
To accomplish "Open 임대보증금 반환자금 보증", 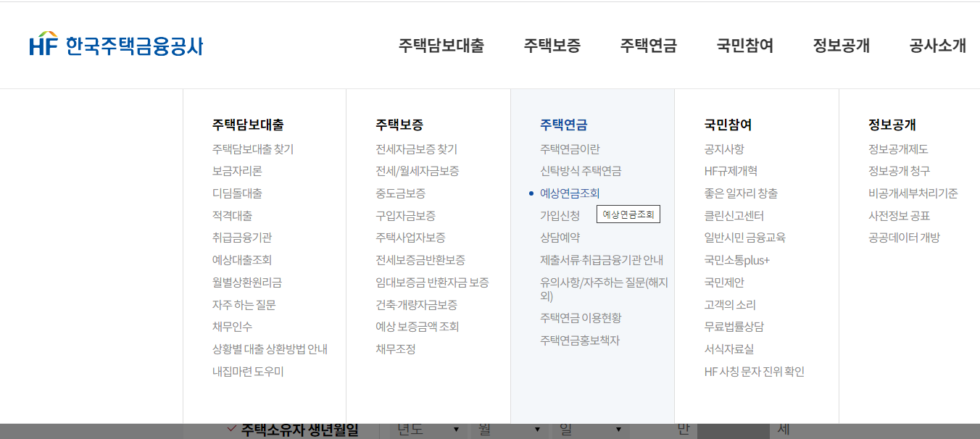I will (432, 283).
